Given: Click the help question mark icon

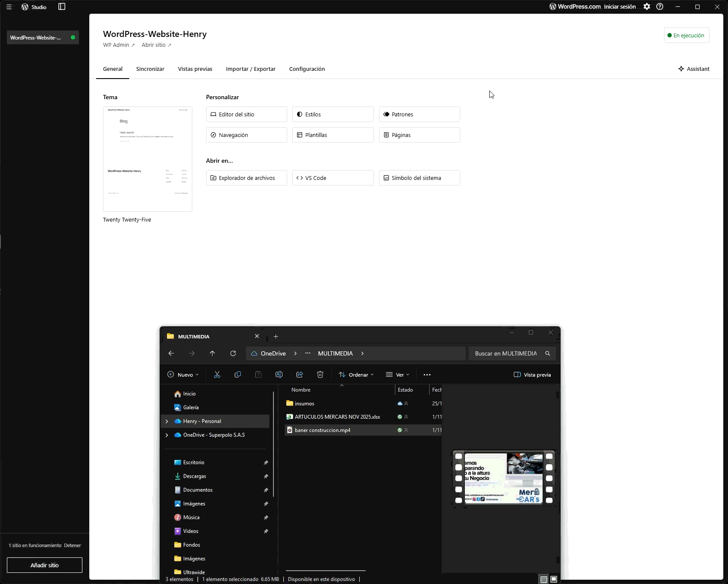Looking at the screenshot, I should click(660, 7).
